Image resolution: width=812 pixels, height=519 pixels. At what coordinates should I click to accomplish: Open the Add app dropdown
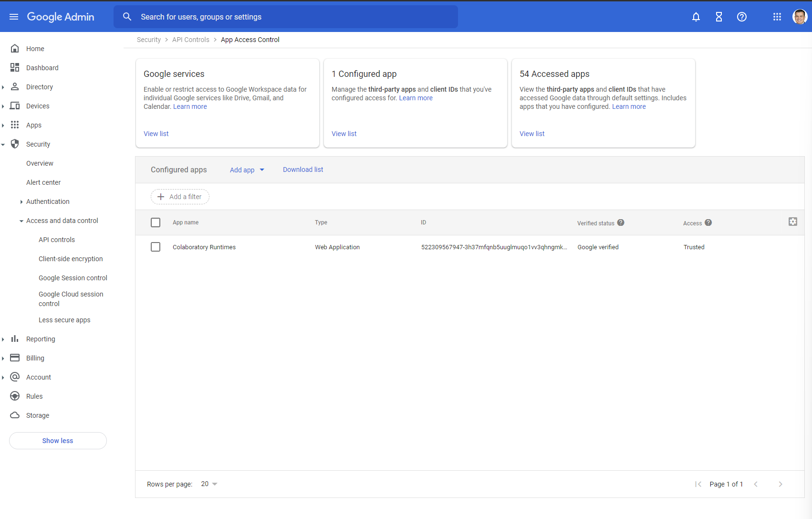[247, 170]
